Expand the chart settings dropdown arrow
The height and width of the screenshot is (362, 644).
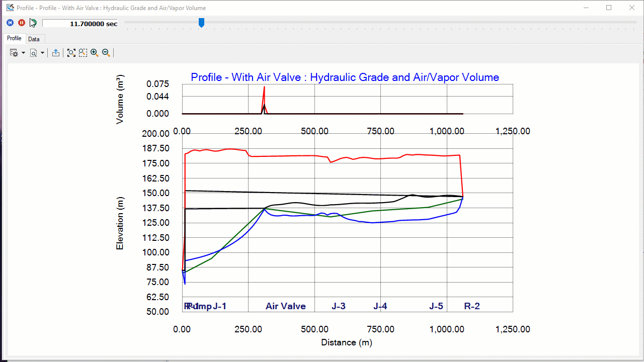click(23, 53)
